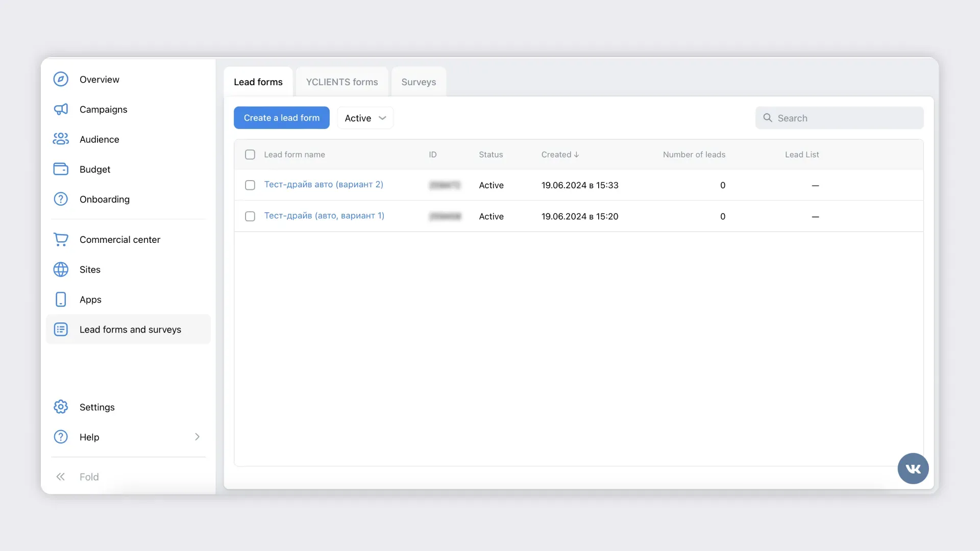Image resolution: width=980 pixels, height=551 pixels.
Task: Tick checkbox for Тест-драйв (авто, вариант 1)
Action: [250, 216]
